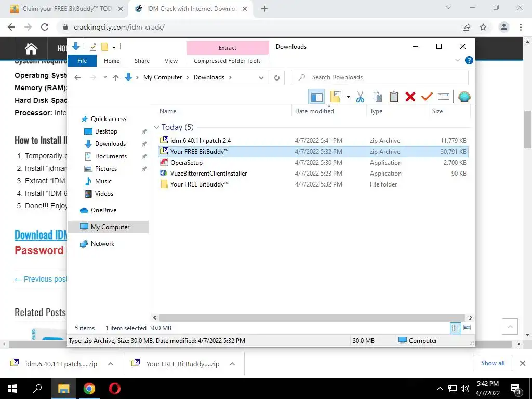532x399 pixels.
Task: Click the Rename icon in Explorer toolbar
Action: point(444,97)
